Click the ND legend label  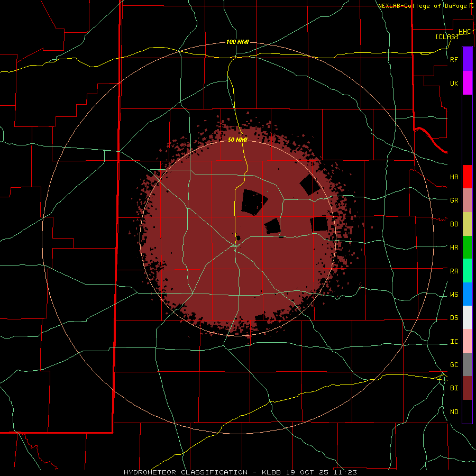click(x=454, y=412)
